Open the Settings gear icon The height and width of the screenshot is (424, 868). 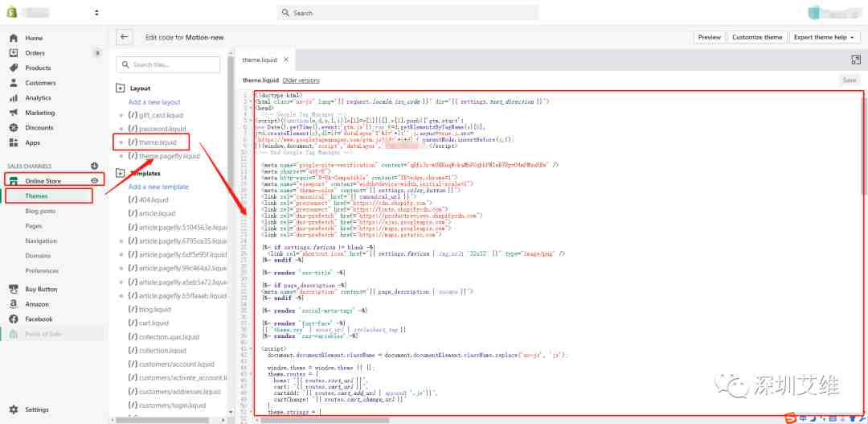pos(14,410)
